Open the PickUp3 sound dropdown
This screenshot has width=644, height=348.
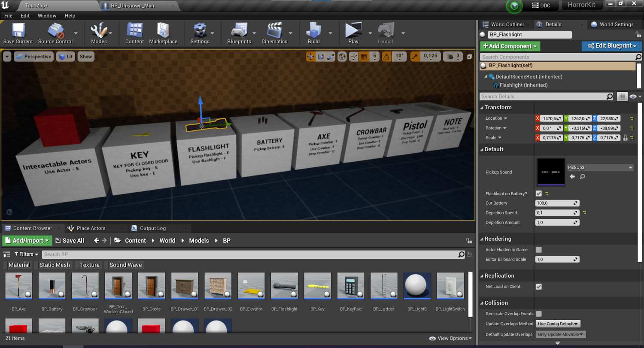(x=600, y=168)
